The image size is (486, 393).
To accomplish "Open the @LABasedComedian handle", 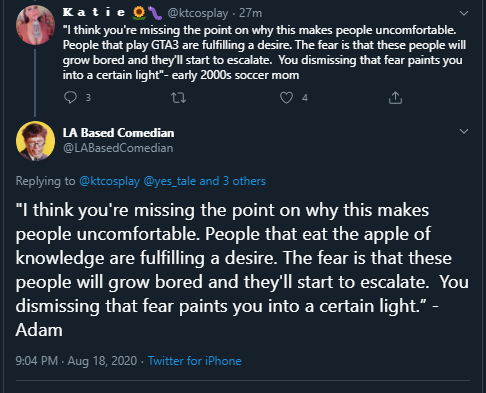I will pyautogui.click(x=118, y=148).
